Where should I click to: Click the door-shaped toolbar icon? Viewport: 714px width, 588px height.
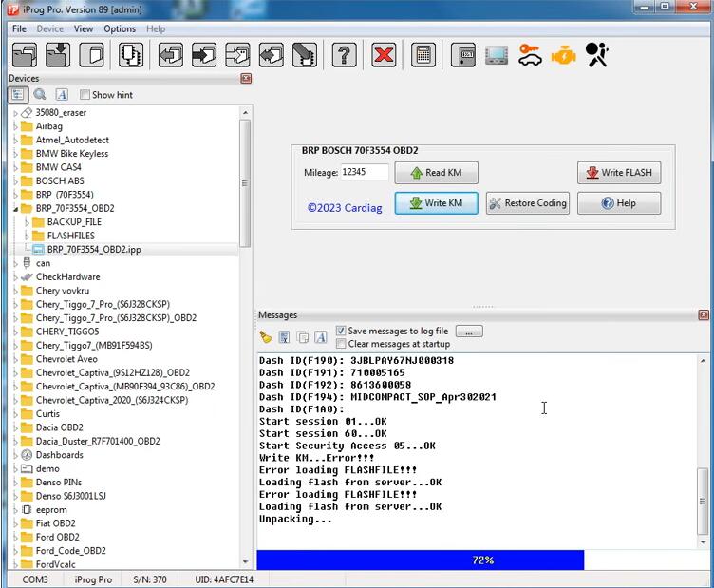tap(463, 55)
